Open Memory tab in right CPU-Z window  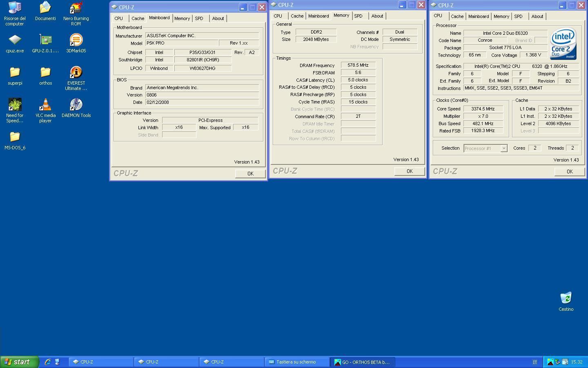point(501,16)
